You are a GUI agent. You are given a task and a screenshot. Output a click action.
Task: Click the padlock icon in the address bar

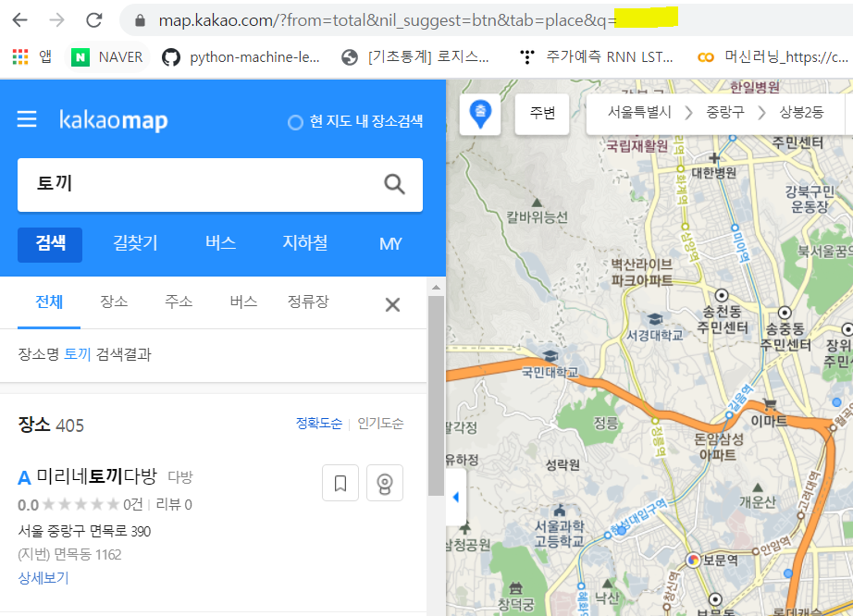tap(140, 20)
